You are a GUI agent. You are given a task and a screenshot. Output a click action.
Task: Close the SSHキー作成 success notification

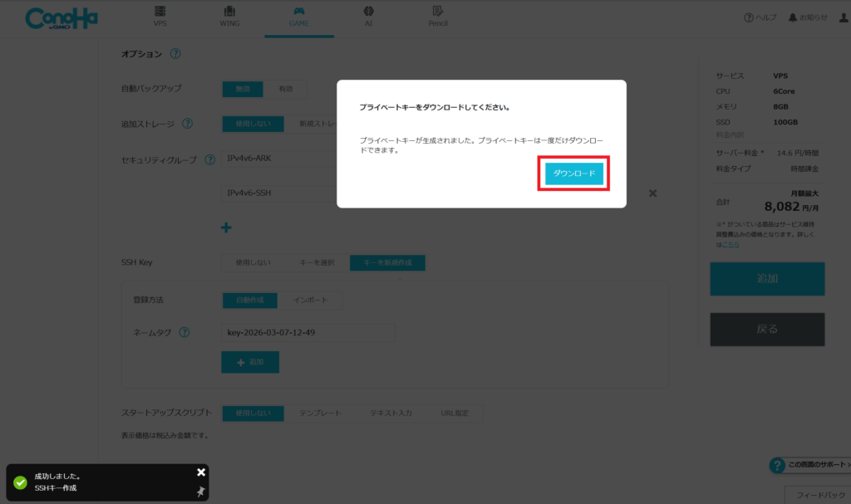(x=200, y=472)
